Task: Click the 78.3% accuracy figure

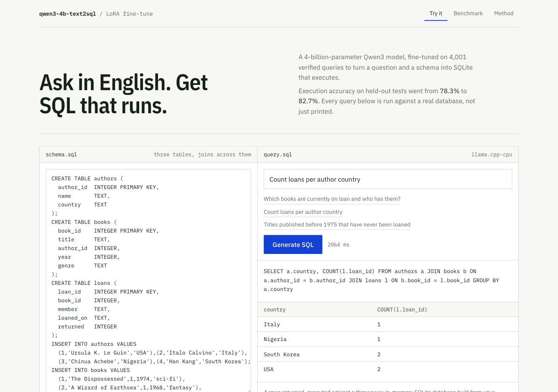Action: tap(449, 91)
